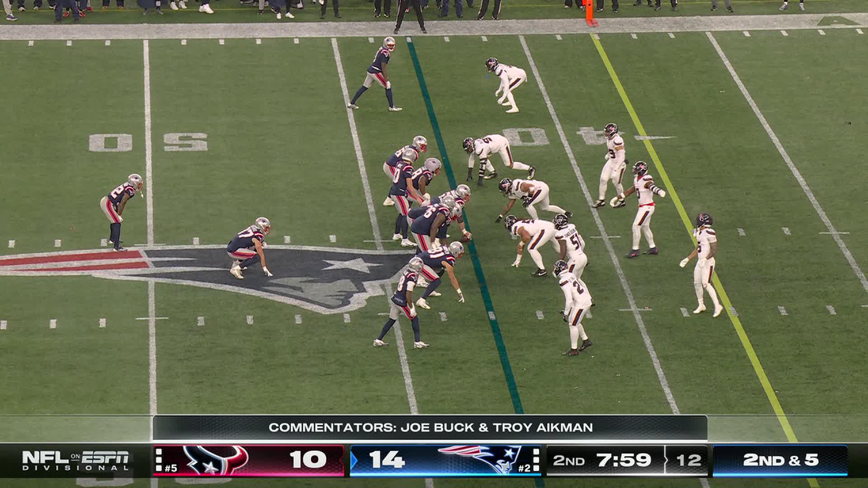This screenshot has height=488, width=868.
Task: Click the Patriots #2 seed label
Action: (x=524, y=469)
